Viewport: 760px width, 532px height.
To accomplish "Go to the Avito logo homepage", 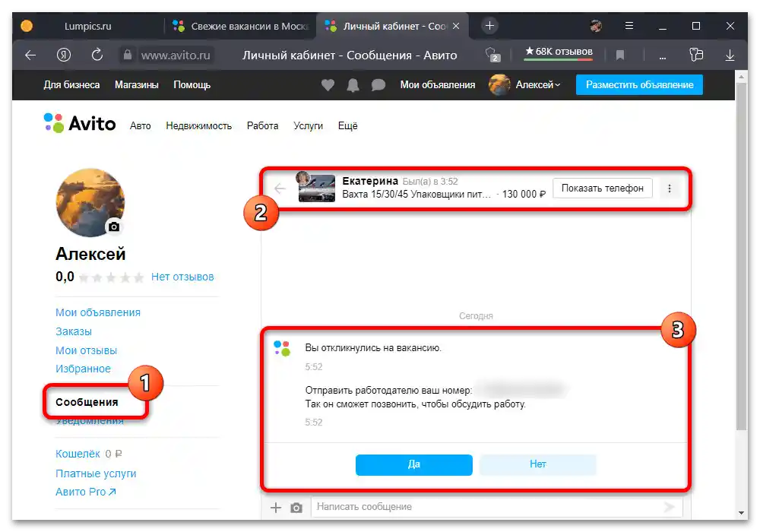I will click(80, 124).
